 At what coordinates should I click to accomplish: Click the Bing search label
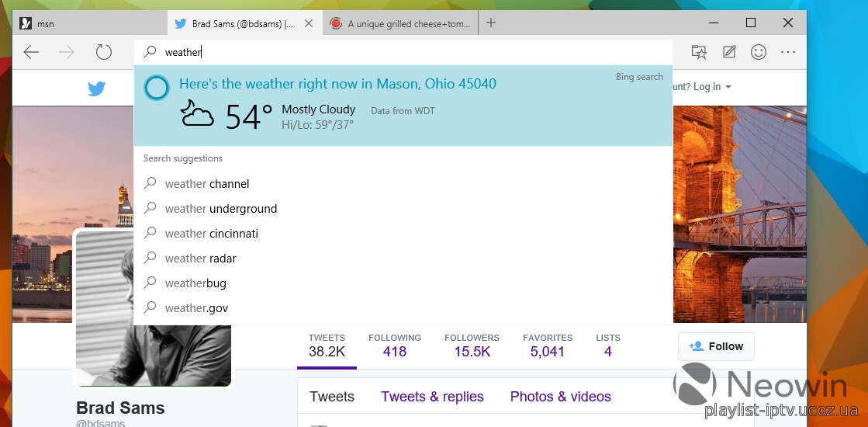tap(639, 77)
